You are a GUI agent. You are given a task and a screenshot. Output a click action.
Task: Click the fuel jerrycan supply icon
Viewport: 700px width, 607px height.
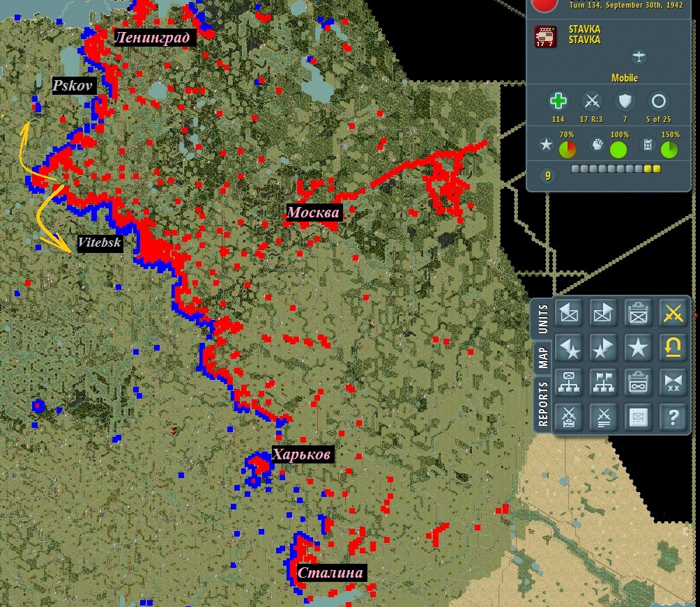pyautogui.click(x=648, y=145)
